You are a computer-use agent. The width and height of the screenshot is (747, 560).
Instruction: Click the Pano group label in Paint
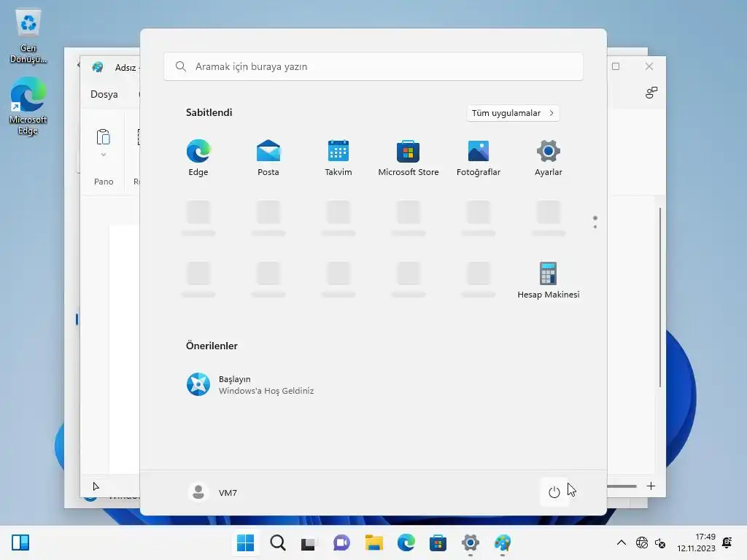click(x=104, y=182)
